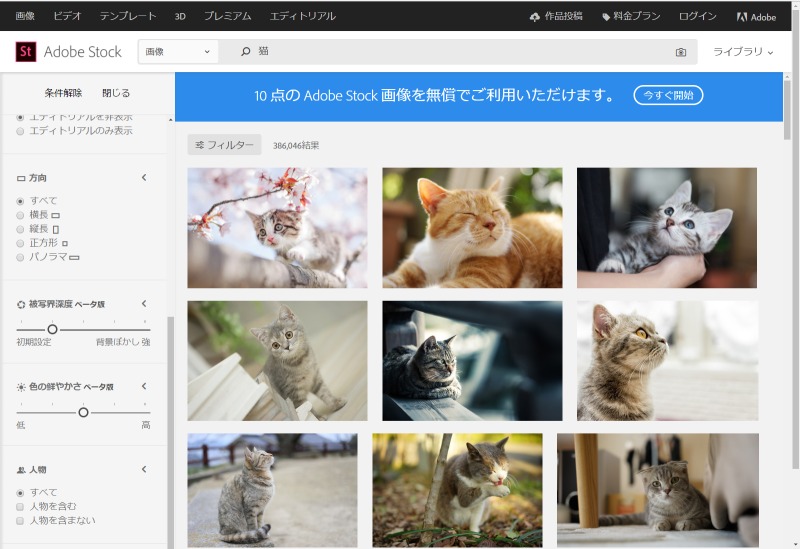Select すべて under 人物 section
Viewport: 800px width, 549px height.
point(20,493)
